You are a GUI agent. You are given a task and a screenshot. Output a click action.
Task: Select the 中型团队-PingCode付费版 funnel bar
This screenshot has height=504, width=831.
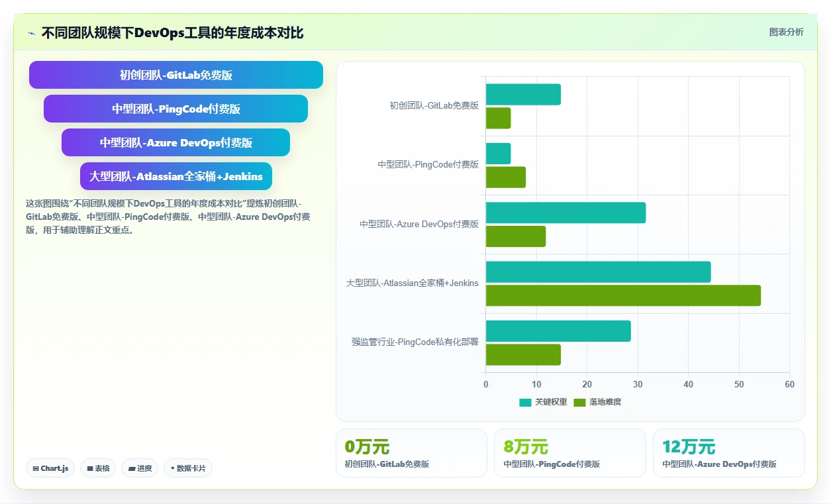[176, 109]
